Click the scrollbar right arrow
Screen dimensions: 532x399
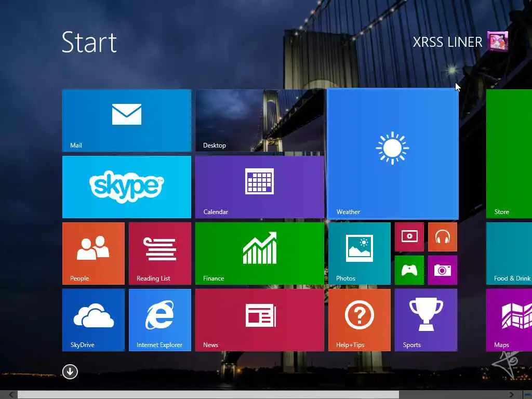pyautogui.click(x=512, y=395)
